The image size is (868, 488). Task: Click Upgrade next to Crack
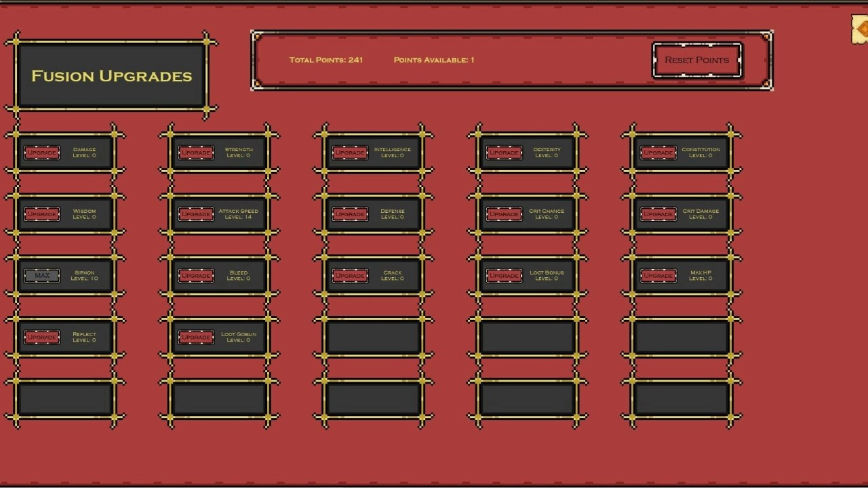coord(350,276)
